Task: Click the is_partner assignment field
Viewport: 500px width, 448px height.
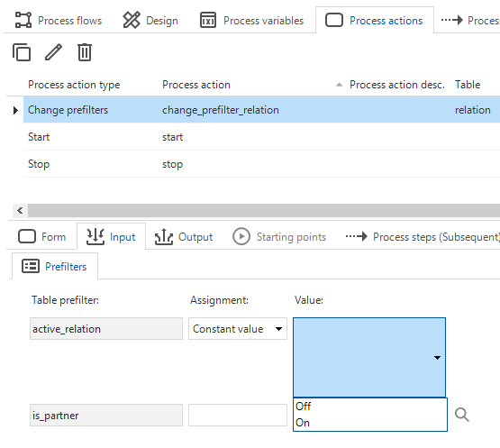Action: (x=238, y=415)
